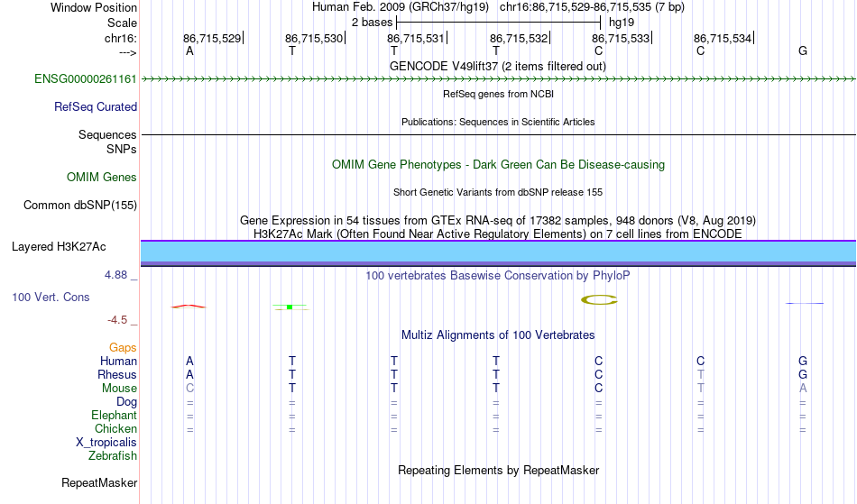Click the Common dbSNP(155) track label
The width and height of the screenshot is (857, 504).
click(x=80, y=206)
